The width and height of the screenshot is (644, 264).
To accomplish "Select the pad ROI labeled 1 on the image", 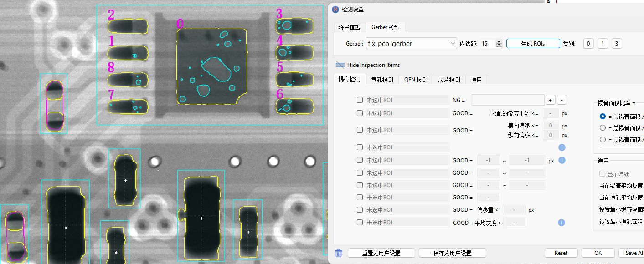I will pos(128,53).
